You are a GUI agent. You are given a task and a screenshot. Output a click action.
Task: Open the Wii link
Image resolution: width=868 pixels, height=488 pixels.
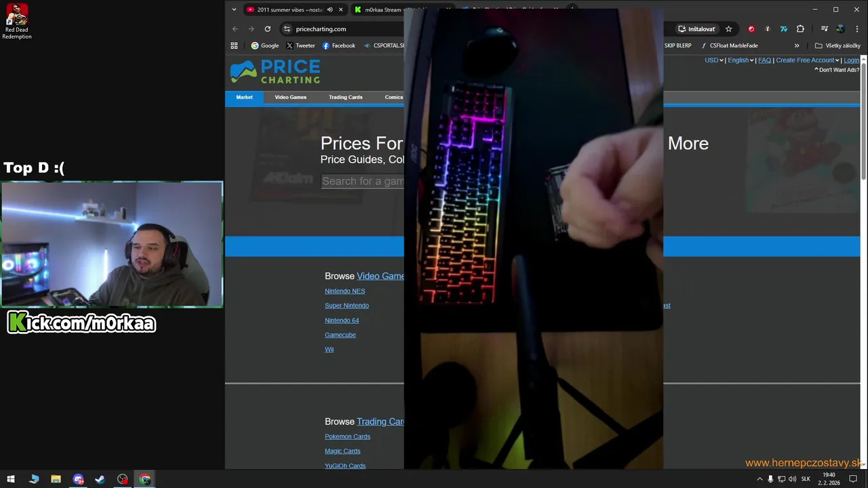point(329,350)
